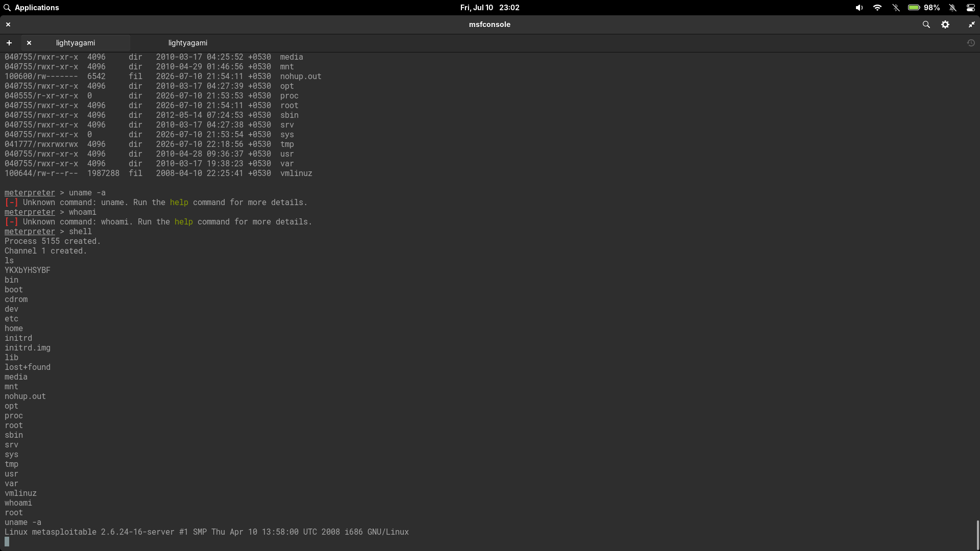Select the initrd.img entry
980x551 pixels.
point(28,348)
